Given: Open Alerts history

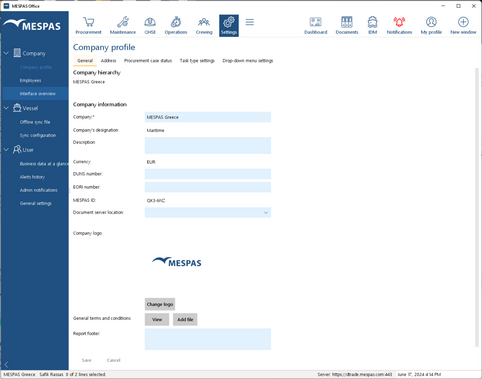Looking at the screenshot, I should point(32,177).
